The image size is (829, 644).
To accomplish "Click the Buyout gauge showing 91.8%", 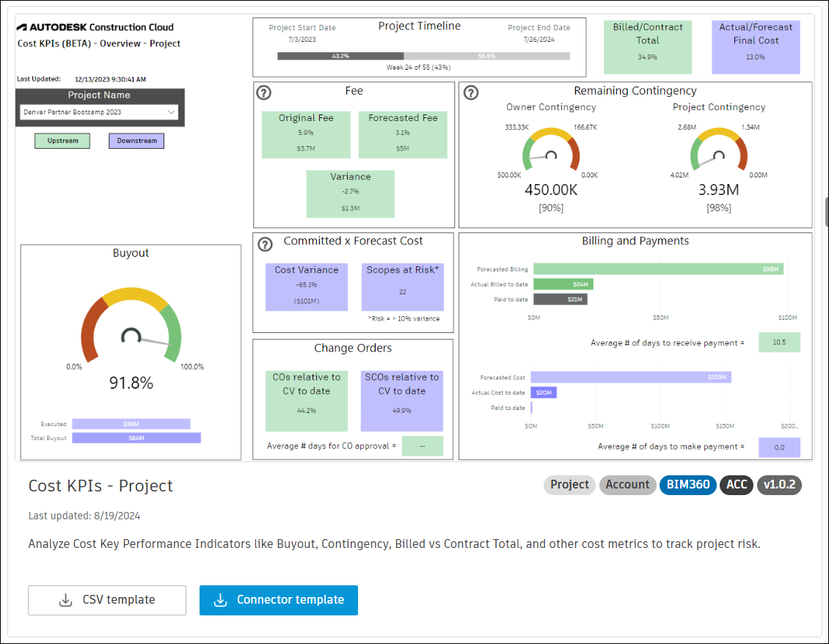I will [x=131, y=325].
